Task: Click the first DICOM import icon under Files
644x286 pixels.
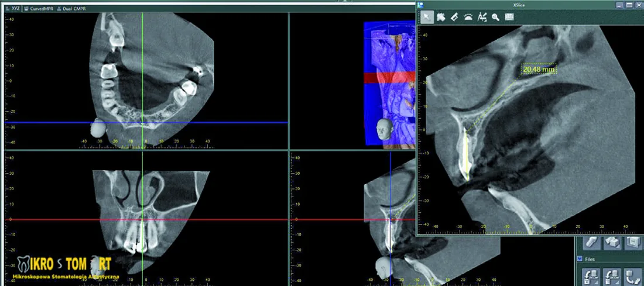Action: pos(591,276)
